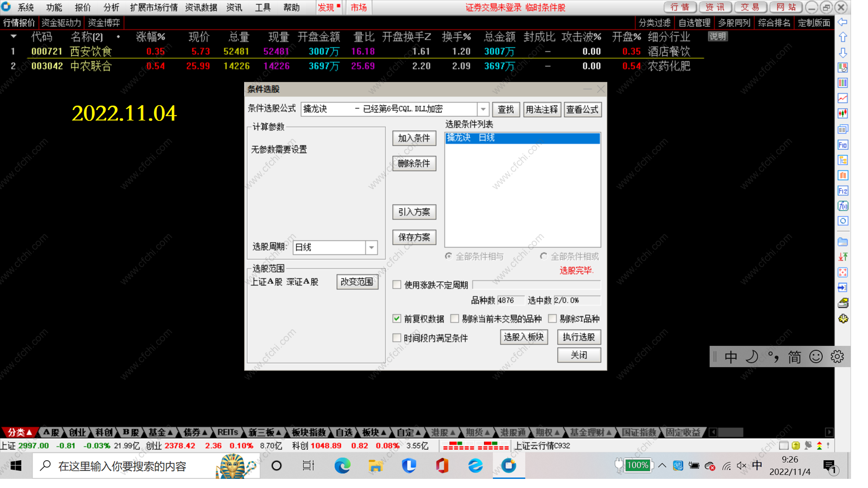The image size is (868, 488).
Task: Click the IME settings gear icon
Action: coord(837,357)
